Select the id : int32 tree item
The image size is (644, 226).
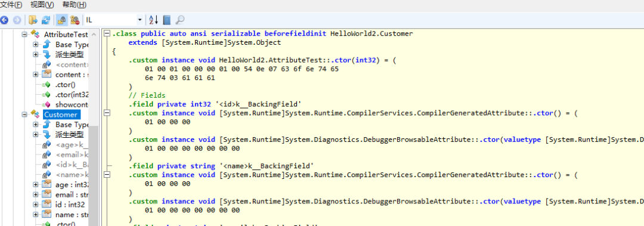(70, 205)
